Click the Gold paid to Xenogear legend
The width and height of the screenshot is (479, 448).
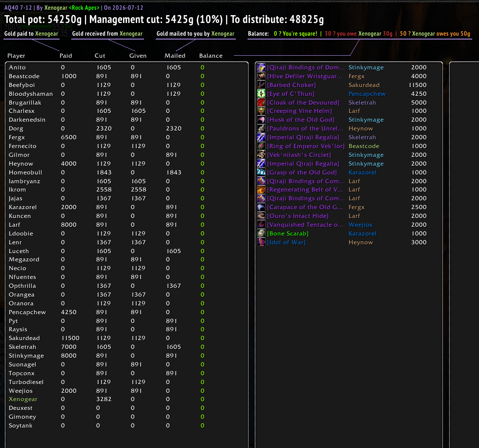pyautogui.click(x=31, y=34)
